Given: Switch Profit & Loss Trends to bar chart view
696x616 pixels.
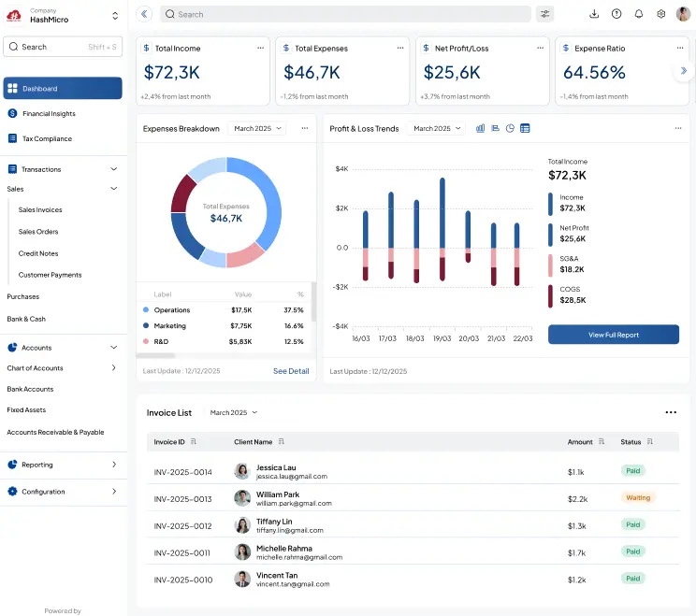Looking at the screenshot, I should pos(481,129).
